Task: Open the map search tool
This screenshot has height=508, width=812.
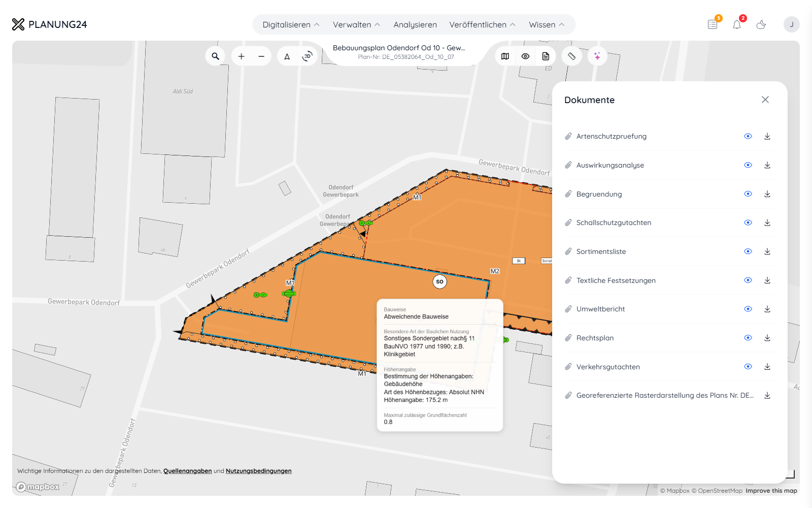Action: pyautogui.click(x=215, y=56)
